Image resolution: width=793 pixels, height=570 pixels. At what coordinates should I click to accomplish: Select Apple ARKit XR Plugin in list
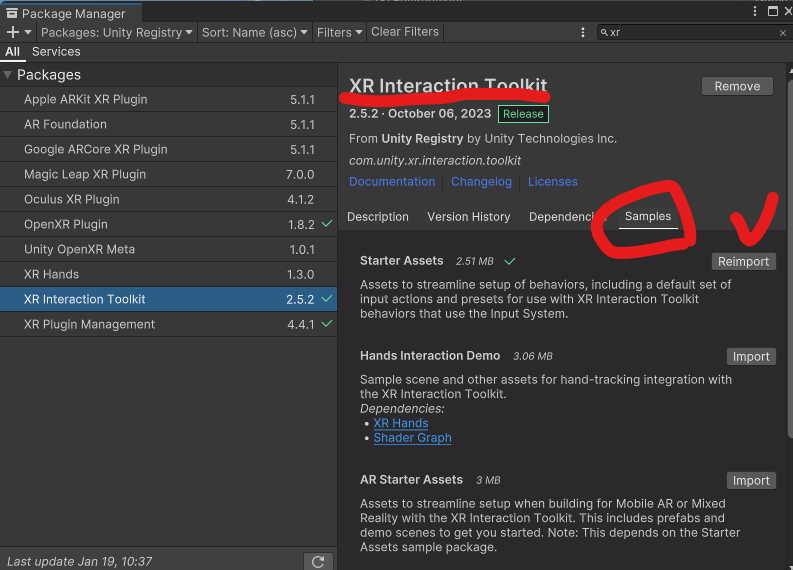168,100
